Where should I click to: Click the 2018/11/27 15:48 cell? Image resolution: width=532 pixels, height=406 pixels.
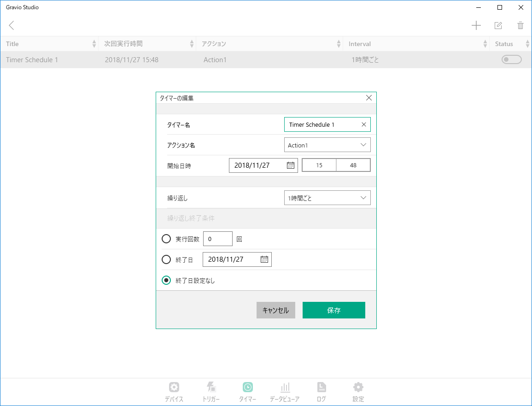pyautogui.click(x=132, y=60)
